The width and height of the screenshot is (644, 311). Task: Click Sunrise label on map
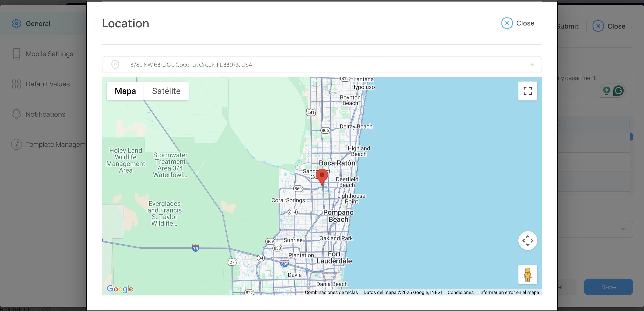pyautogui.click(x=293, y=240)
